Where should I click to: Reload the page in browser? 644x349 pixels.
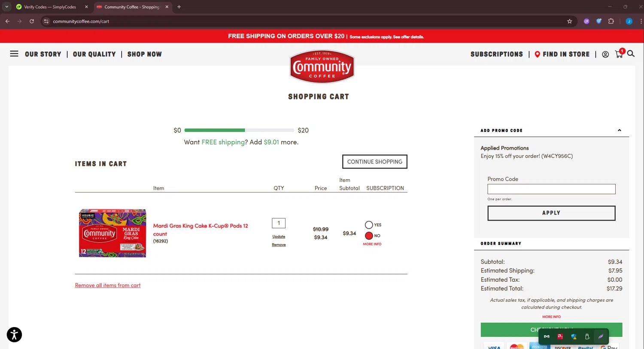tap(32, 21)
